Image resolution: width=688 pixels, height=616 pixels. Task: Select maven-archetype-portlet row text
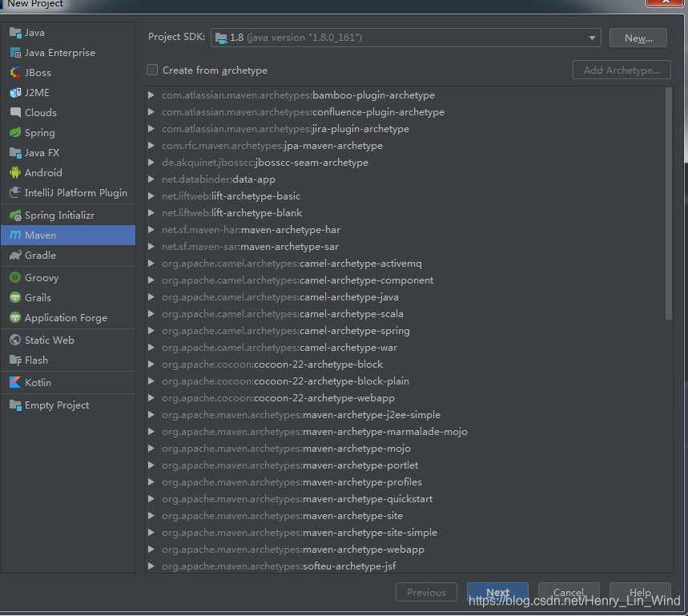coord(290,465)
